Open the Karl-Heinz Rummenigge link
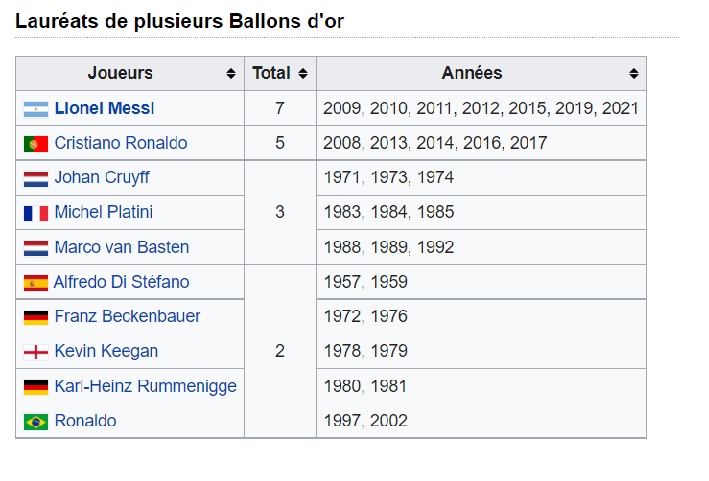Image resolution: width=709 pixels, height=481 pixels. [145, 386]
